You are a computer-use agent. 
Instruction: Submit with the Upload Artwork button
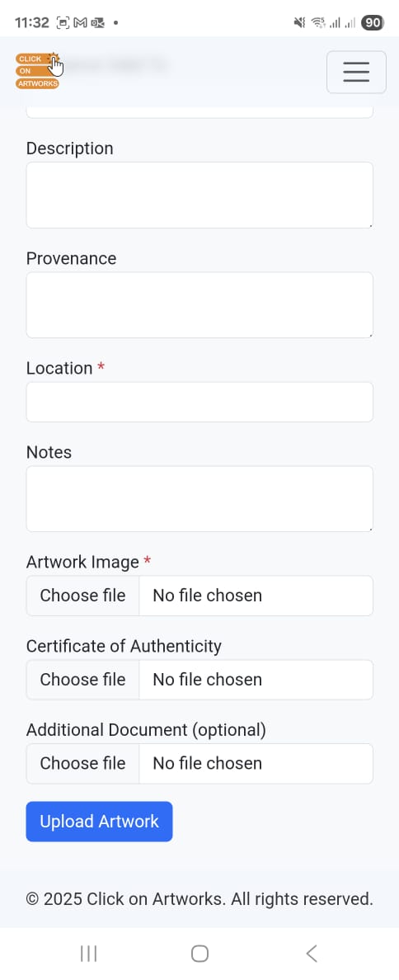(99, 822)
